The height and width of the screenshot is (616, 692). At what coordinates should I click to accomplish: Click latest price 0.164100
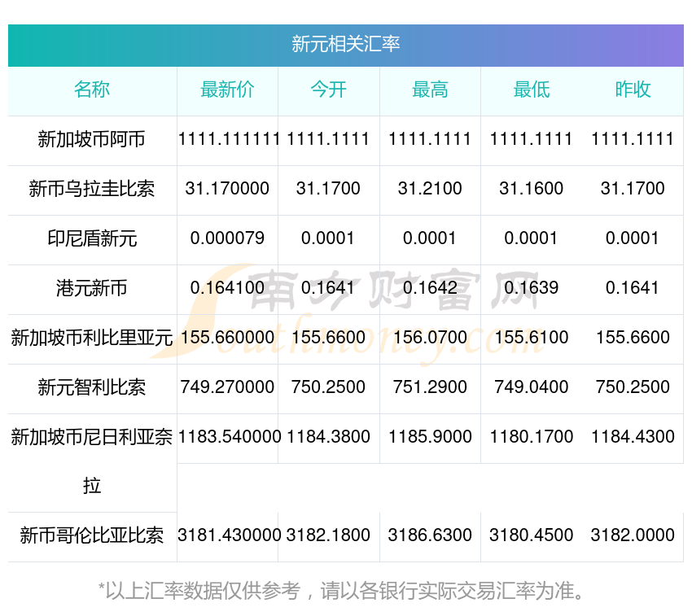click(x=227, y=288)
